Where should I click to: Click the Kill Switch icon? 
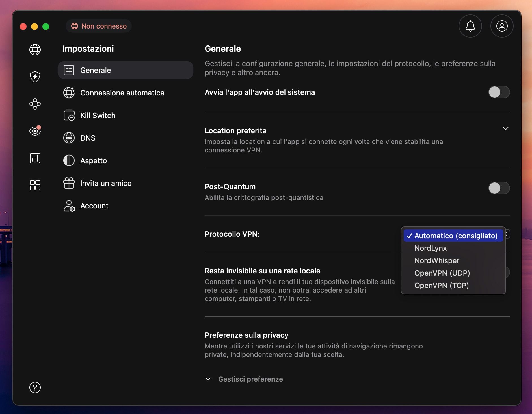pyautogui.click(x=69, y=115)
